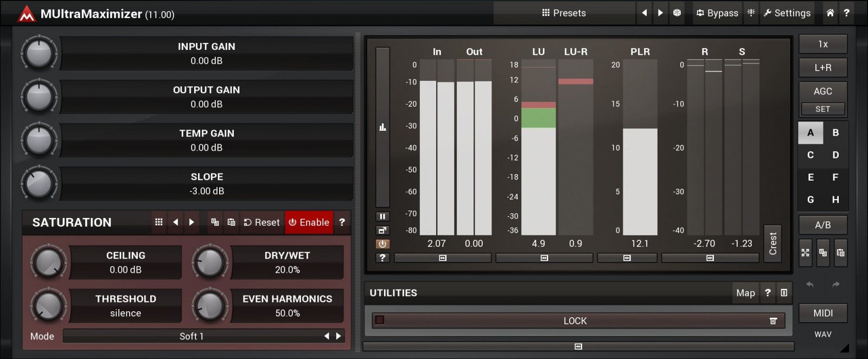Adjust the Temp Gain knob
Screen dimensions: 868x359
coord(39,140)
